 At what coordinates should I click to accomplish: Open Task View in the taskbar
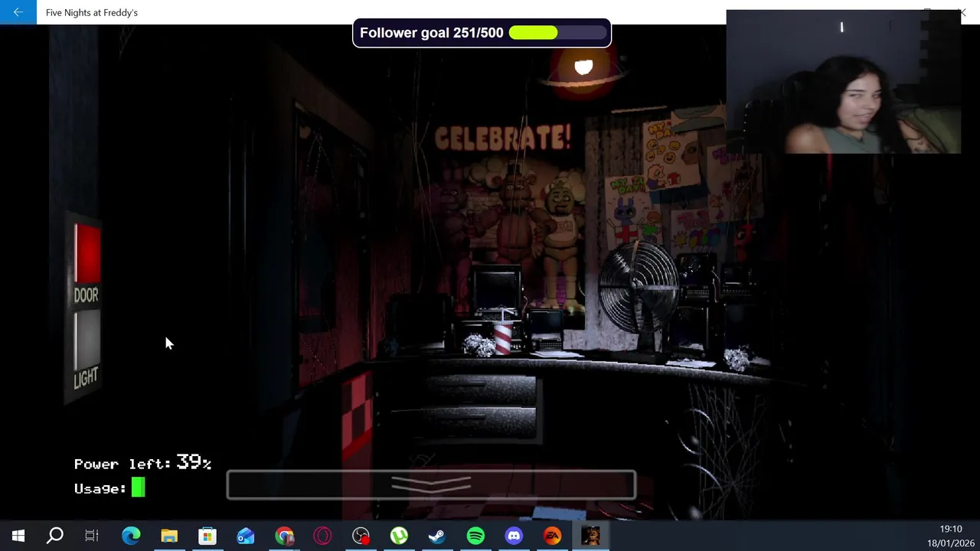(92, 536)
